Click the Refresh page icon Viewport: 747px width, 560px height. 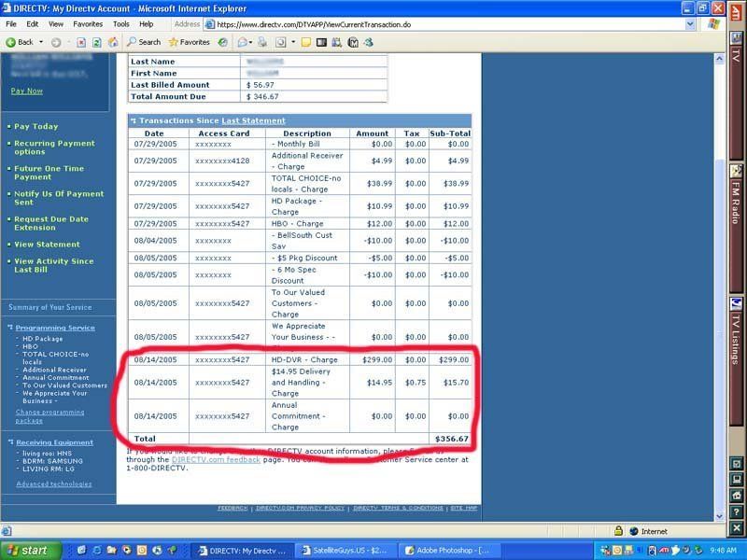(97, 42)
